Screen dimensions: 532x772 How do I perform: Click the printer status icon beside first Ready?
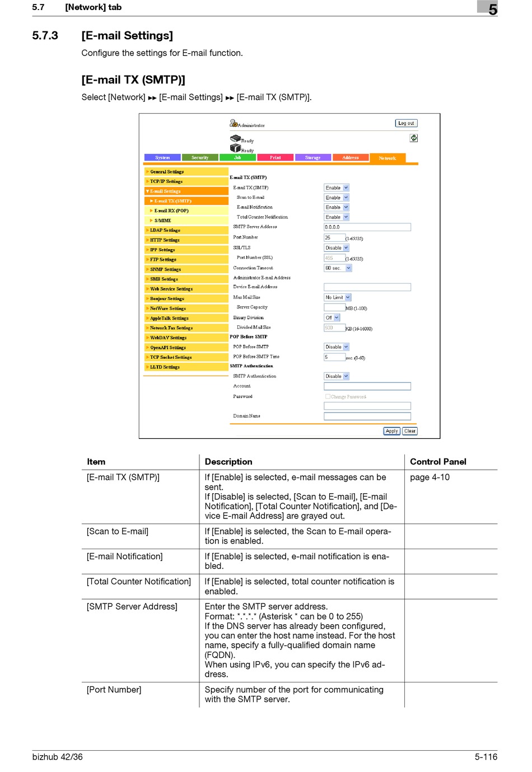(x=235, y=138)
